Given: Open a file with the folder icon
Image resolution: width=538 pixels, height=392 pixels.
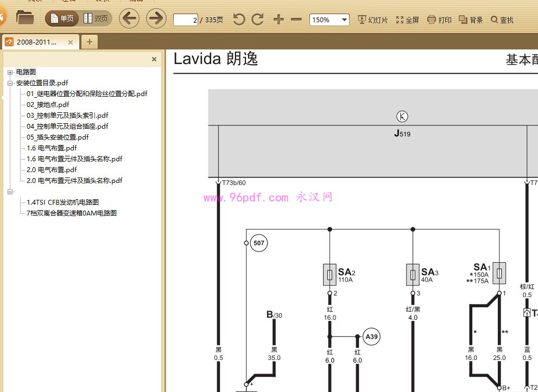Looking at the screenshot, I should [x=25, y=18].
